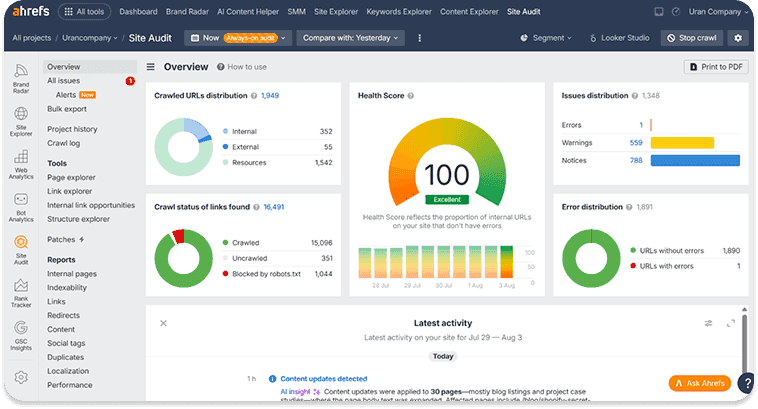Click the 3 Aug health score bar
Image resolution: width=758 pixels, height=409 pixels.
507,262
